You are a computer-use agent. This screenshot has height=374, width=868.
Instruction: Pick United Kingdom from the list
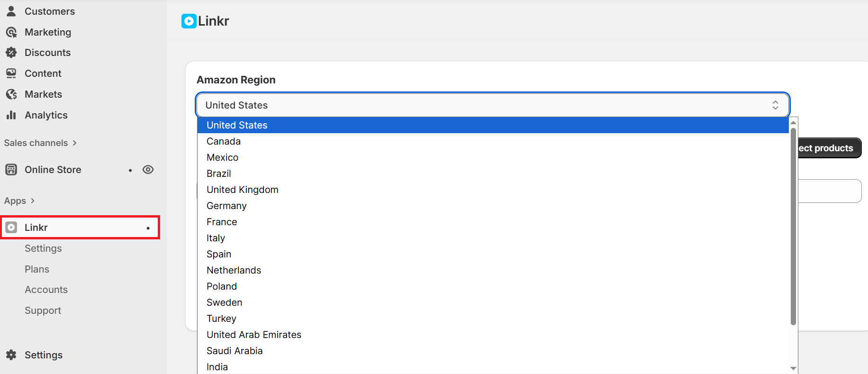[493, 190]
